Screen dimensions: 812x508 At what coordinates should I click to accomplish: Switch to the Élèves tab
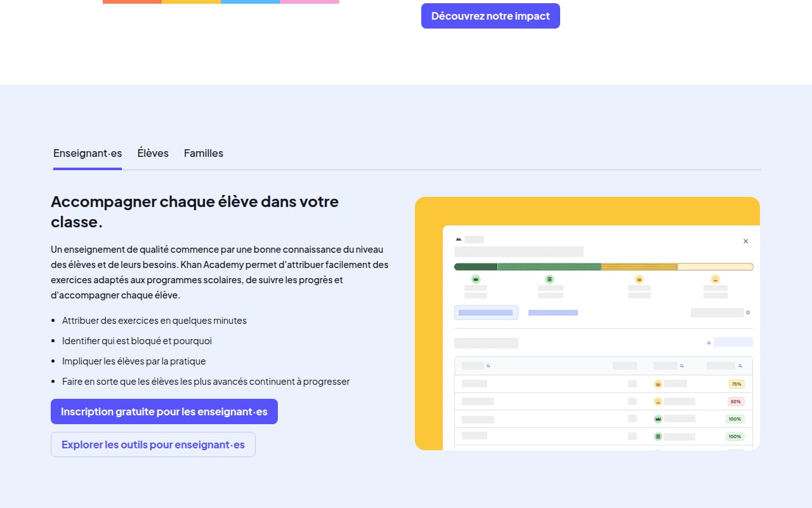[x=153, y=153]
